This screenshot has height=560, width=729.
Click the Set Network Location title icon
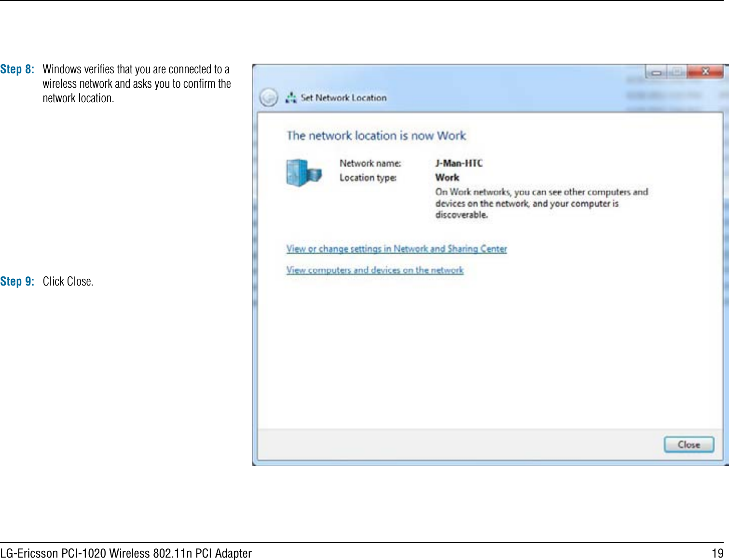[290, 98]
